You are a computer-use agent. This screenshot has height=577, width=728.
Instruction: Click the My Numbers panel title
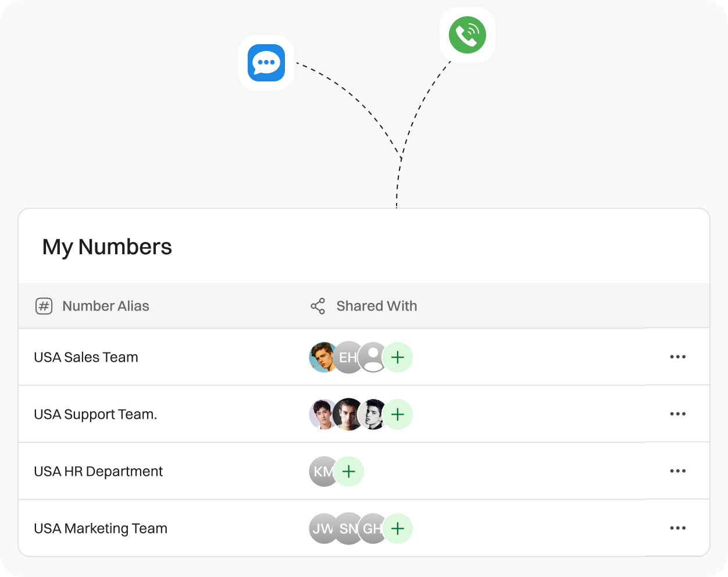coord(108,247)
